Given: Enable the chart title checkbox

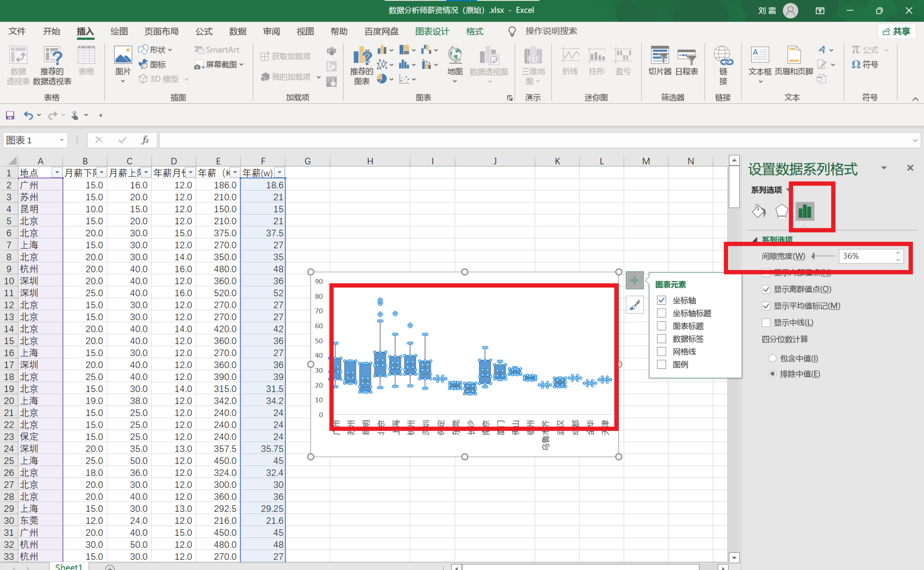Looking at the screenshot, I should point(662,326).
